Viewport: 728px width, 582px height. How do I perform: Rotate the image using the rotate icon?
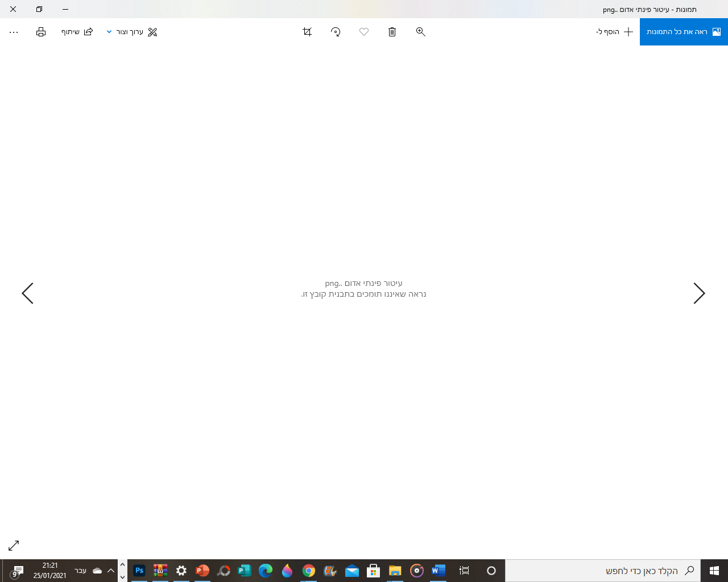point(336,32)
